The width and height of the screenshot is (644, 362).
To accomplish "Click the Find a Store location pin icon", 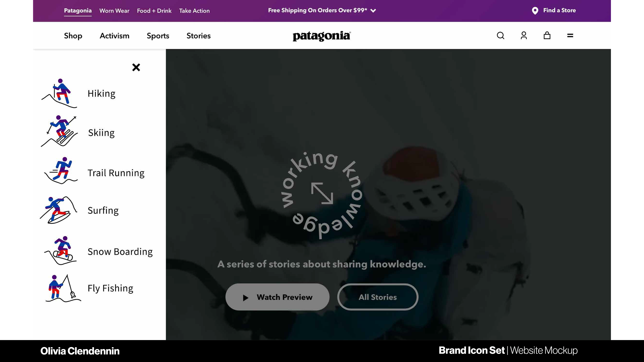I will [535, 11].
